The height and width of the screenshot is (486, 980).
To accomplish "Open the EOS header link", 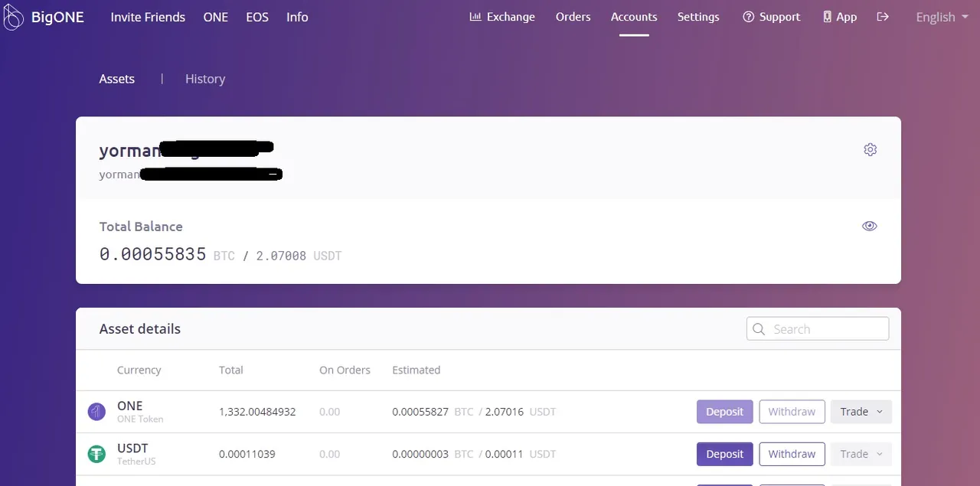I will 257,17.
